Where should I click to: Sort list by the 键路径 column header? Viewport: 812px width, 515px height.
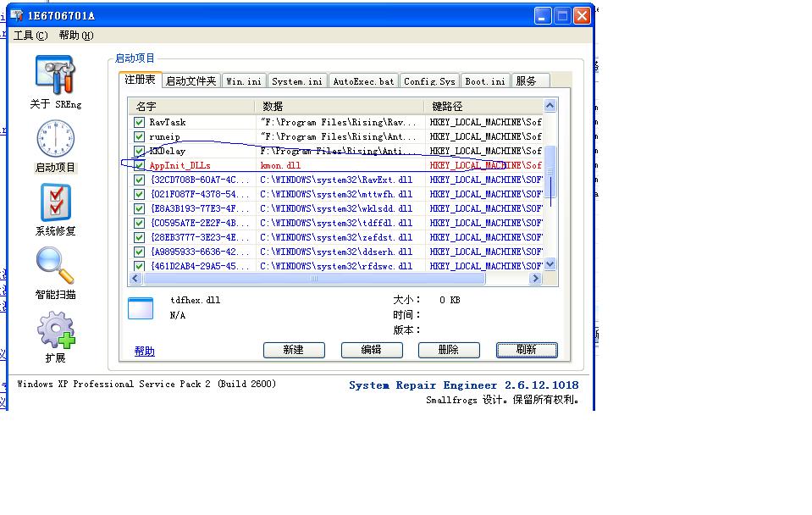tap(483, 107)
